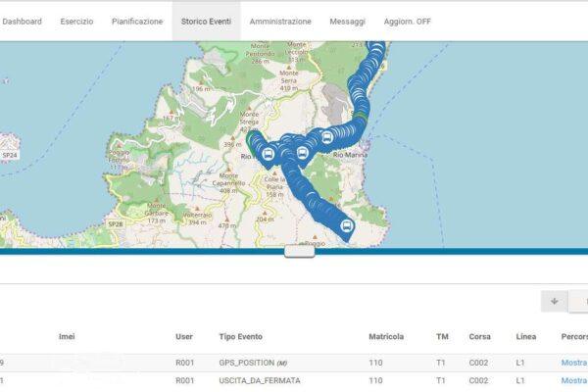Switch to the Esercizio tab

pyautogui.click(x=77, y=21)
